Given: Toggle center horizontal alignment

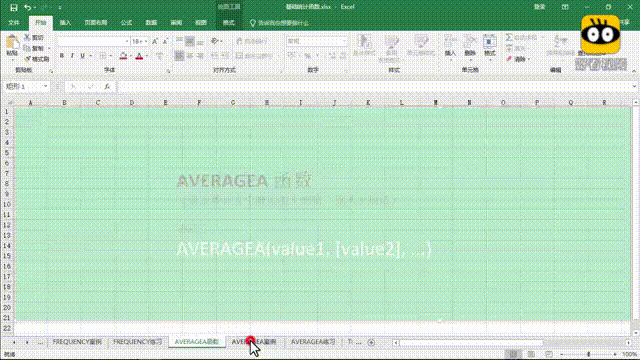Looking at the screenshot, I should pyautogui.click(x=190, y=56).
